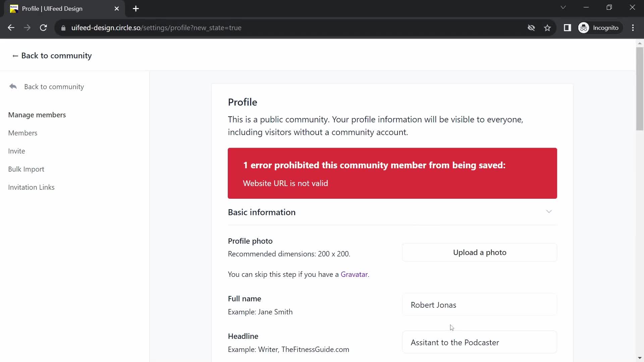This screenshot has height=362, width=644.
Task: Click the Gravatar link
Action: coord(354,274)
